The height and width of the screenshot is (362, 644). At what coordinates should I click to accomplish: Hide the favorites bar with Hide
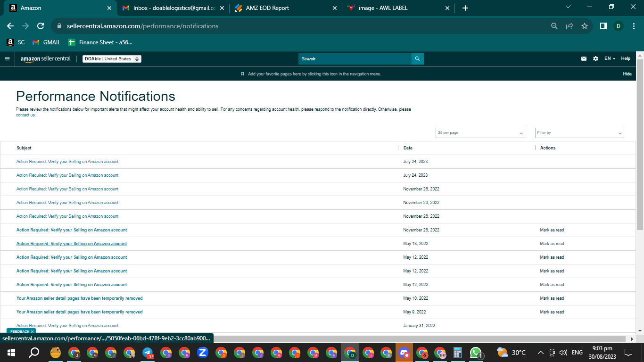(x=627, y=74)
